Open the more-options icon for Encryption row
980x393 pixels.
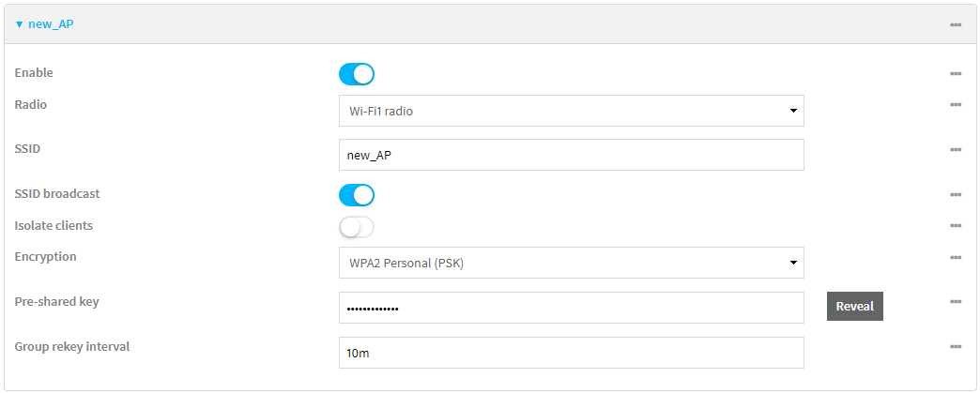pyautogui.click(x=955, y=257)
